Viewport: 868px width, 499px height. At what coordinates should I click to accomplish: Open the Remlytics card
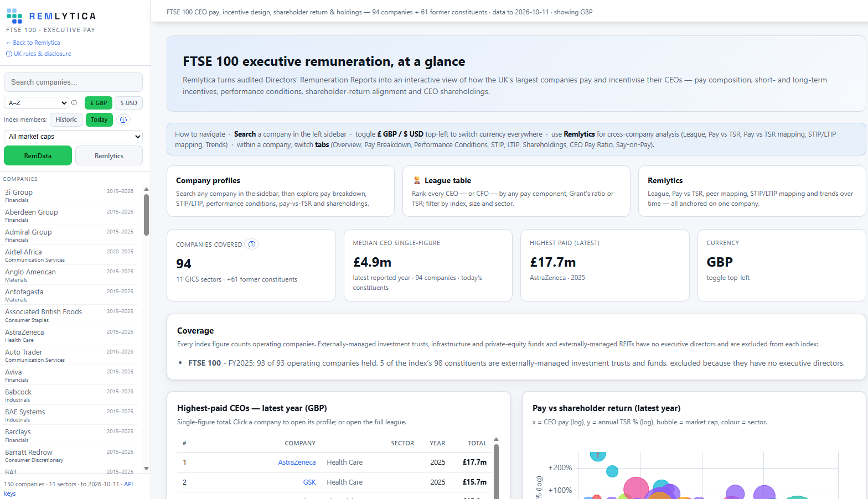752,191
